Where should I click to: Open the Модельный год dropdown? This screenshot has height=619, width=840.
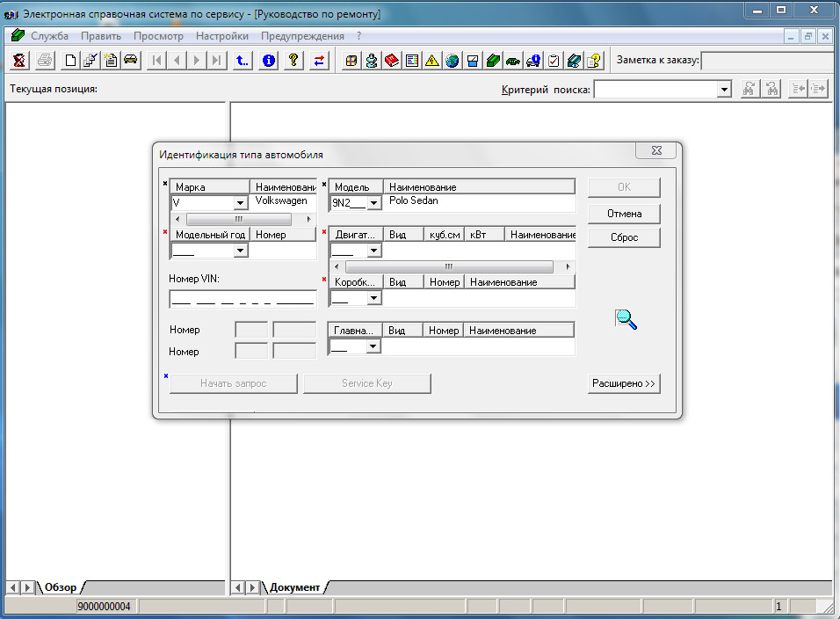(240, 251)
